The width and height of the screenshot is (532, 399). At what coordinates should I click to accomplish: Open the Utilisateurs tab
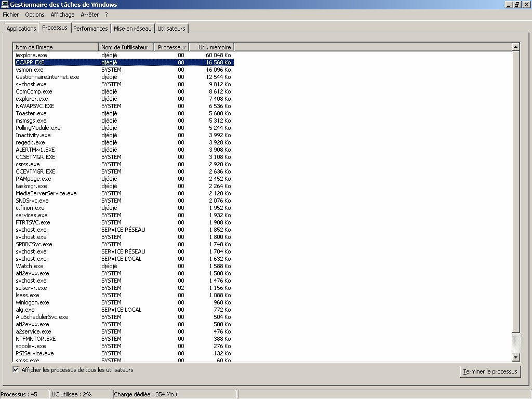171,29
